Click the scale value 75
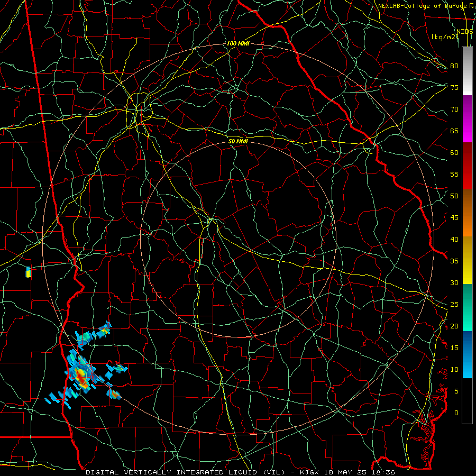Image resolution: width=476 pixels, height=476 pixels. point(454,87)
